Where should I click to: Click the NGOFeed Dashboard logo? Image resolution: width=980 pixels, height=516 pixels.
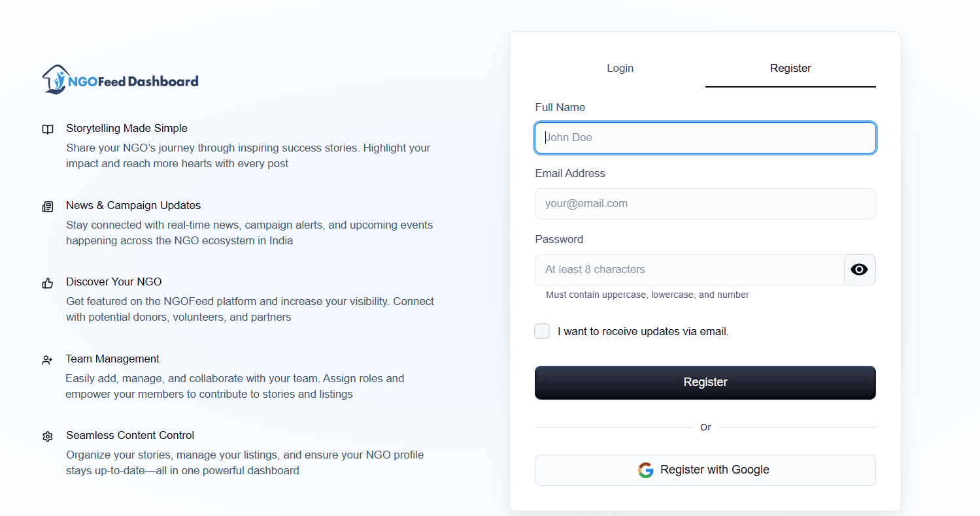120,78
